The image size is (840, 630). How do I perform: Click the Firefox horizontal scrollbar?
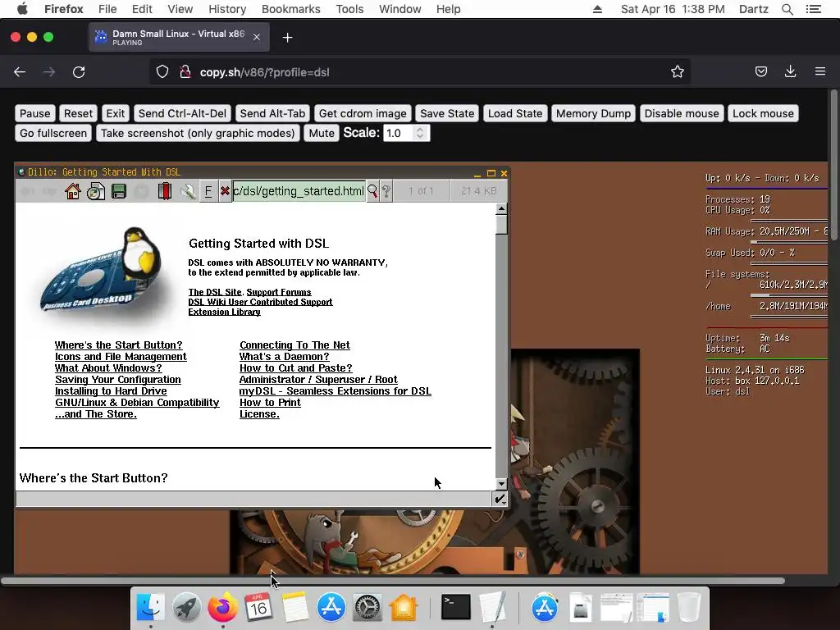pyautogui.click(x=393, y=581)
